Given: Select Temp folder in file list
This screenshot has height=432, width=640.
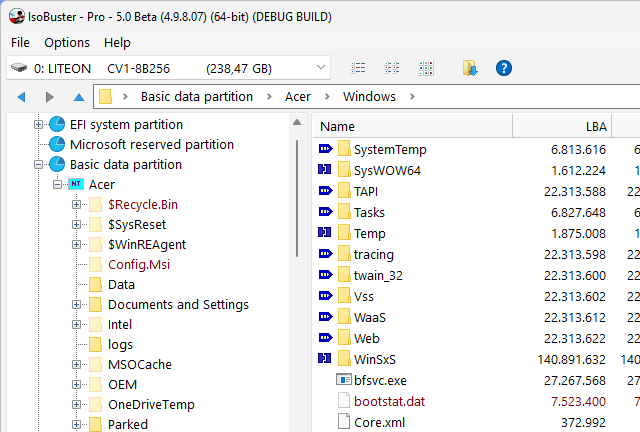Looking at the screenshot, I should (369, 234).
